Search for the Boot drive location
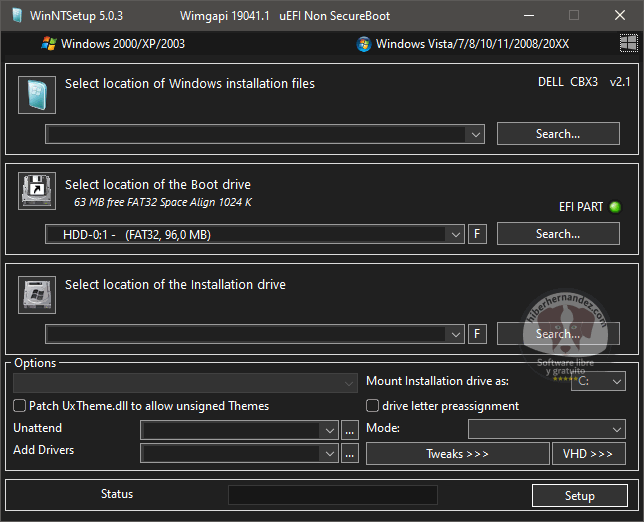Screen dimensions: 644x522 point(558,234)
